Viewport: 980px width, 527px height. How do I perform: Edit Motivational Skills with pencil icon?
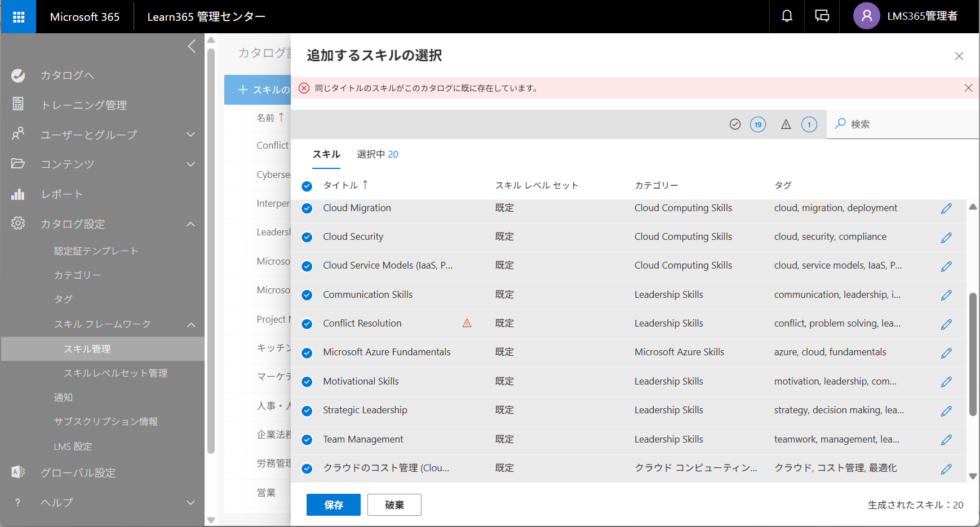(946, 382)
